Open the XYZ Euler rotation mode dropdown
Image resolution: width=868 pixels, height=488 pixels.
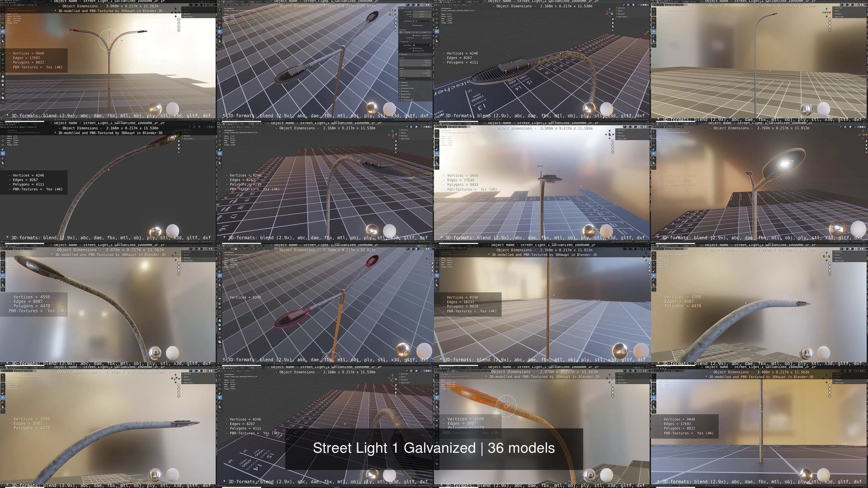[x=415, y=79]
